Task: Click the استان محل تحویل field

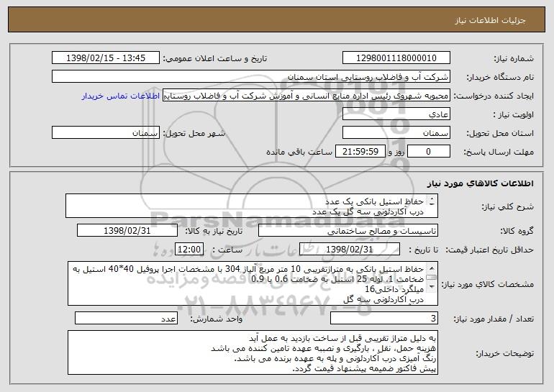Action: 396,133
